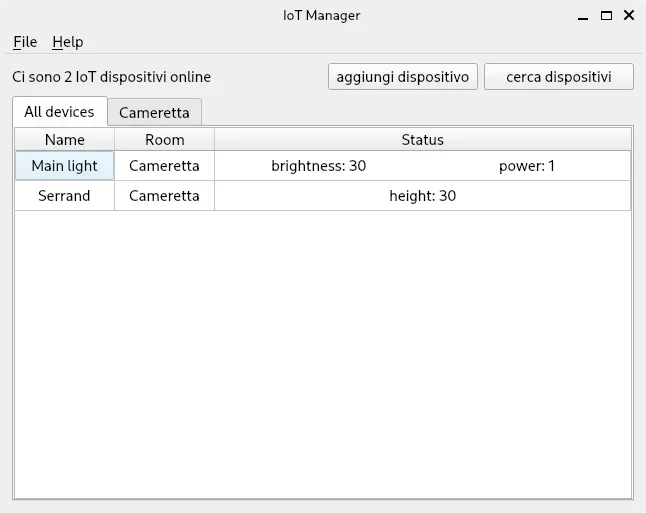
Task: Close the IoT Manager window
Action: click(628, 16)
